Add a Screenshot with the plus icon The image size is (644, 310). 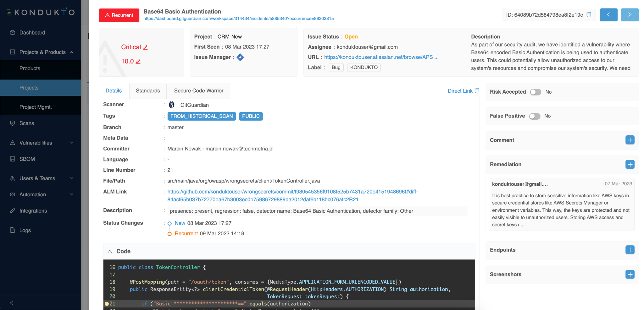coord(630,274)
